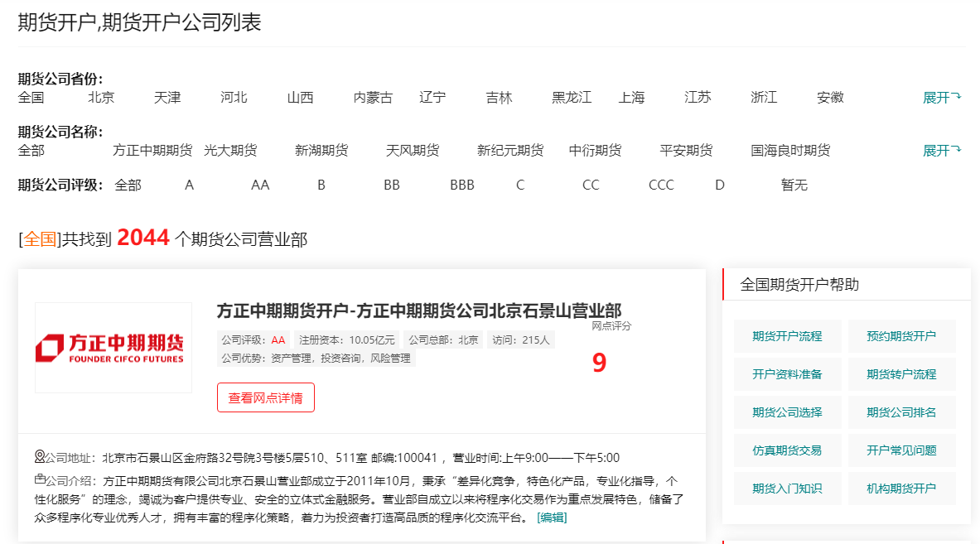Open 期货公司选择 help link
The height and width of the screenshot is (544, 980).
[x=788, y=413]
